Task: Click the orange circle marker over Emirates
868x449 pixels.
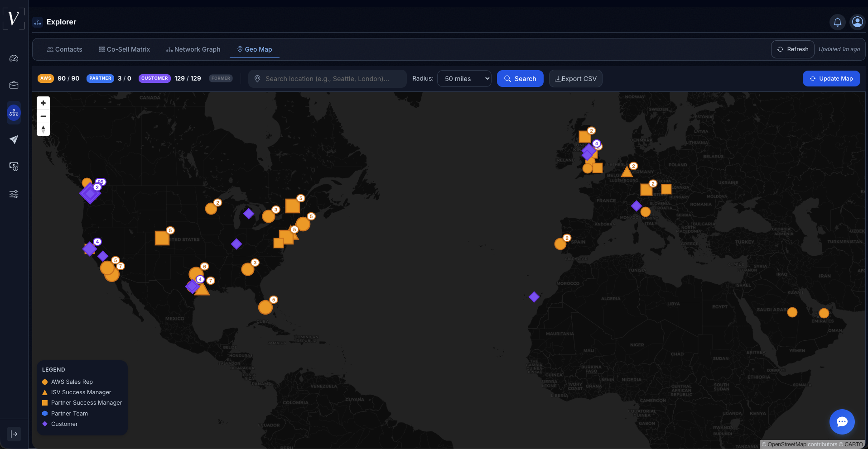Action: tap(824, 313)
